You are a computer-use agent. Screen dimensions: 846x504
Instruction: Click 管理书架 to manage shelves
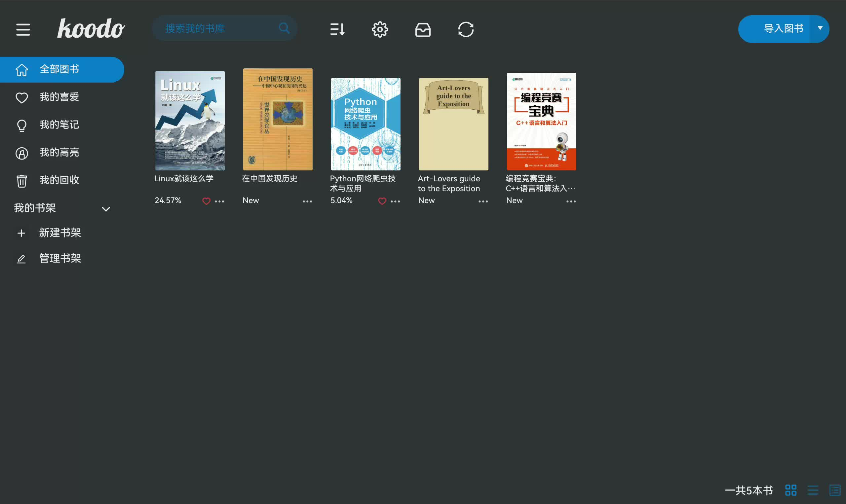(60, 259)
